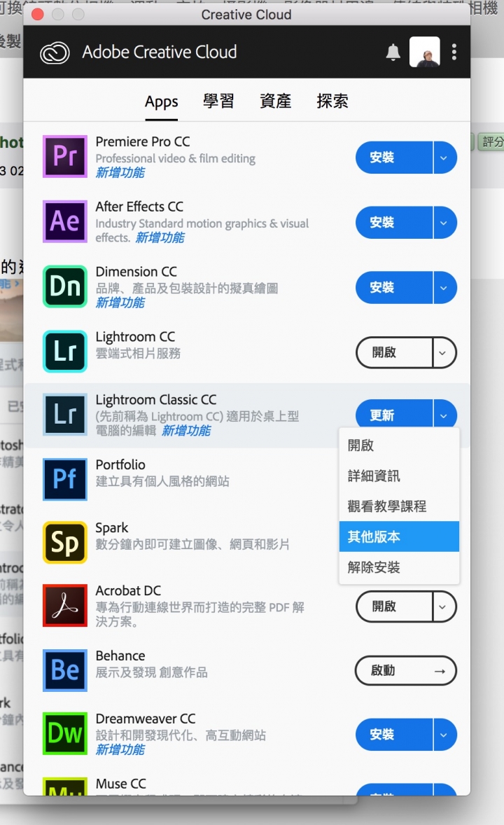This screenshot has width=504, height=825.
Task: Click the Lightroom Classic CC icon
Action: pos(64,415)
